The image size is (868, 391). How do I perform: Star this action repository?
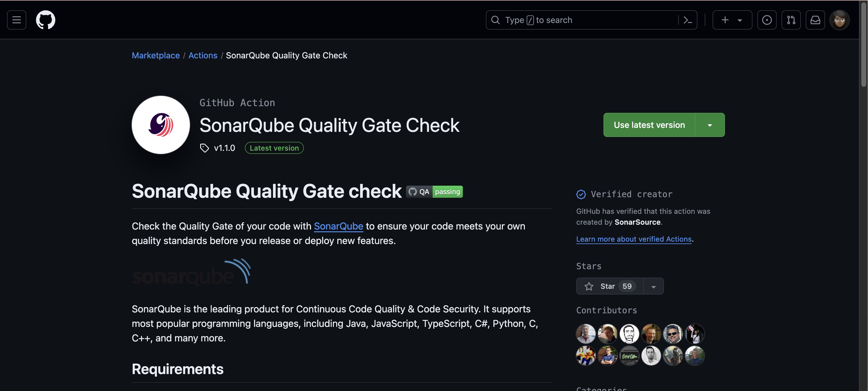coord(609,286)
